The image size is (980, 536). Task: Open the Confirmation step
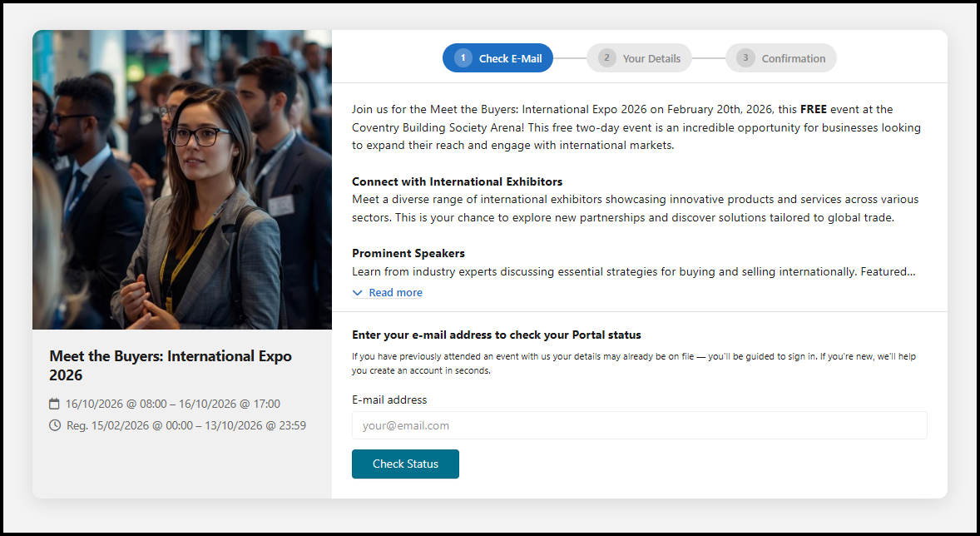pyautogui.click(x=780, y=58)
